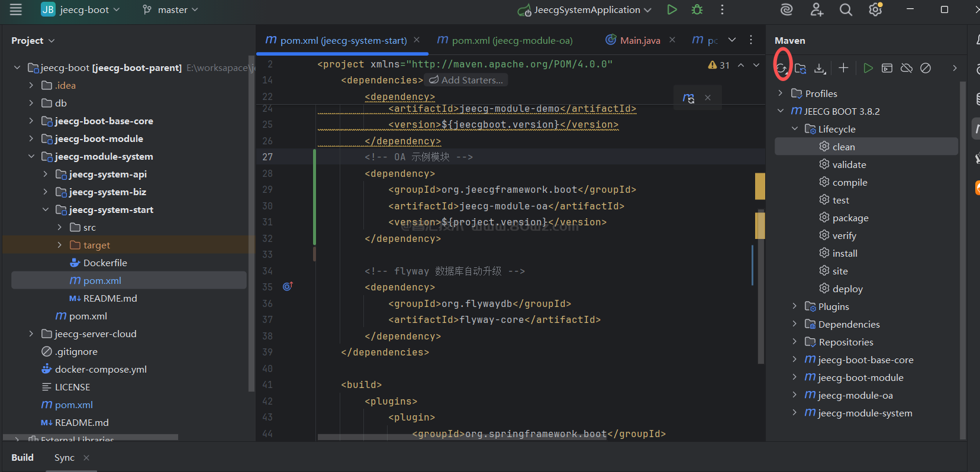Show hidden editor tabs dropdown
980x472 pixels.
click(x=732, y=40)
